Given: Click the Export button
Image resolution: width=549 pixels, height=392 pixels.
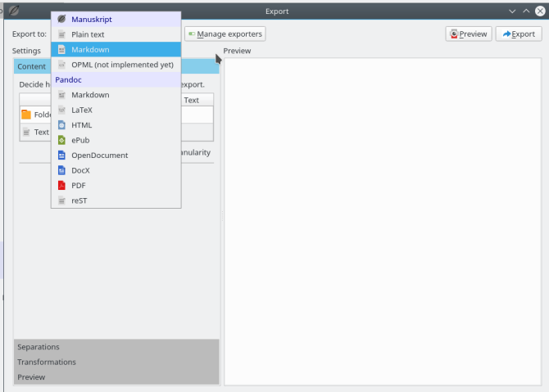Looking at the screenshot, I should pyautogui.click(x=519, y=34).
